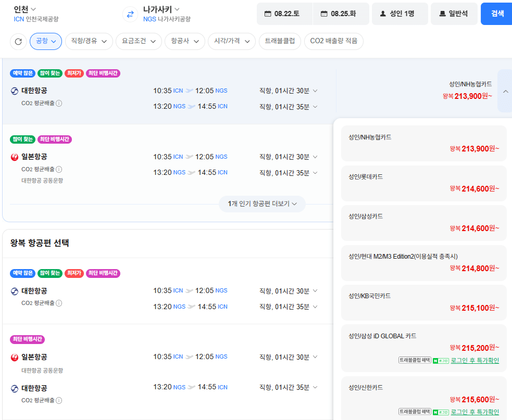
Task: Open the 요금조건 filter dropdown
Action: click(139, 41)
